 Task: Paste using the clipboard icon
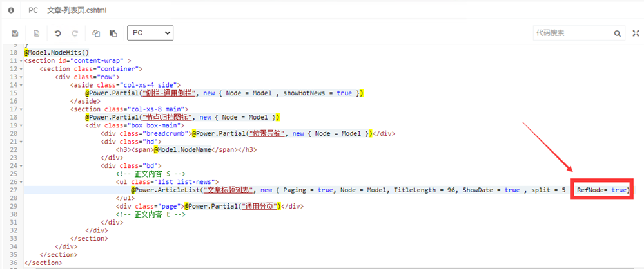[113, 33]
